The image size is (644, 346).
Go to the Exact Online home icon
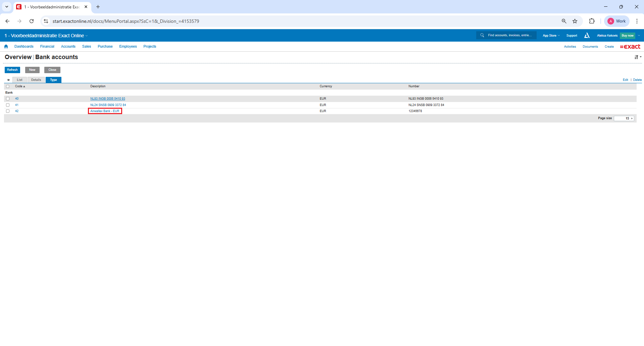[6, 46]
